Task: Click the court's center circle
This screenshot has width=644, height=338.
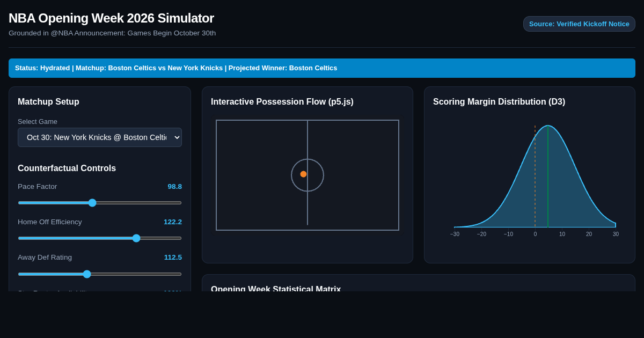Action: click(x=308, y=175)
